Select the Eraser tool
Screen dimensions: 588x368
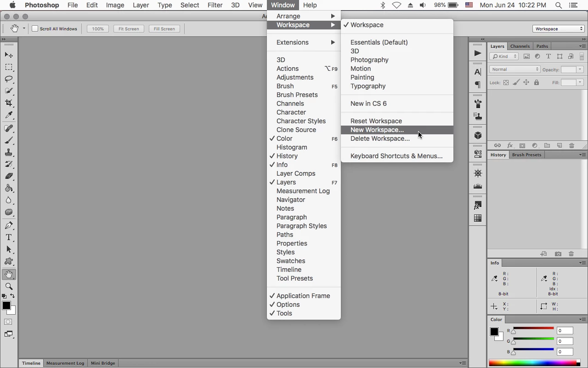[9, 176]
